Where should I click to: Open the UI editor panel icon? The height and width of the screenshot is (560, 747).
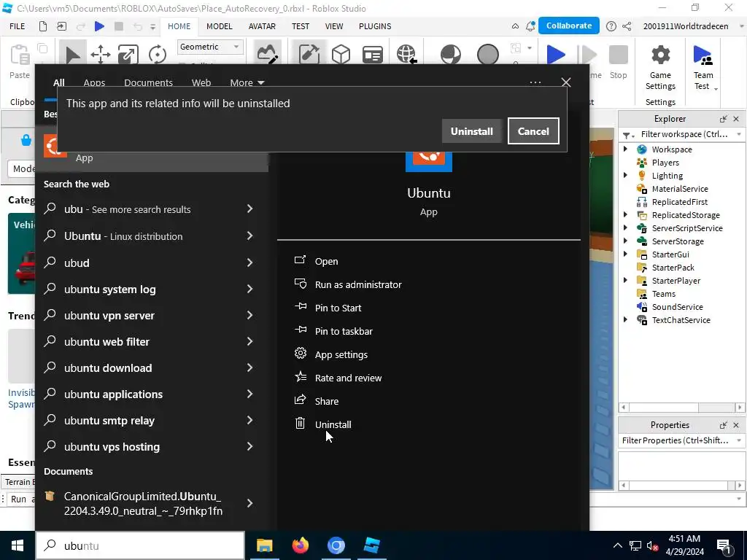point(372,54)
